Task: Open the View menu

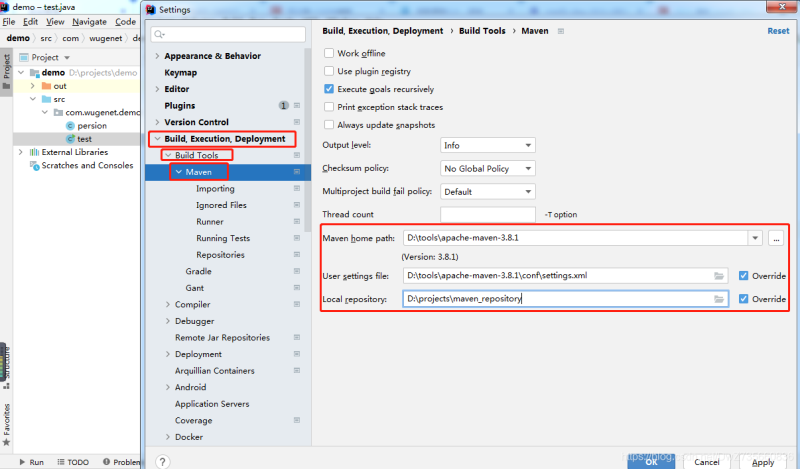Action: point(55,21)
